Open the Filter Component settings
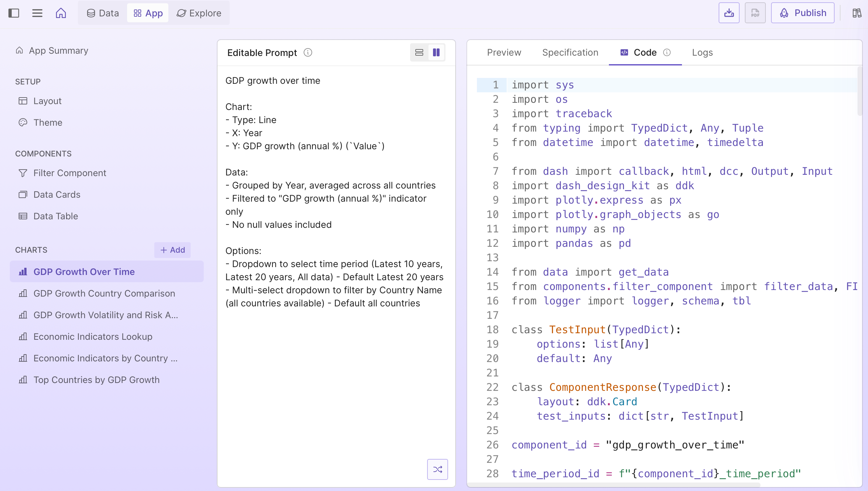Viewport: 868px width, 491px height. pos(69,173)
